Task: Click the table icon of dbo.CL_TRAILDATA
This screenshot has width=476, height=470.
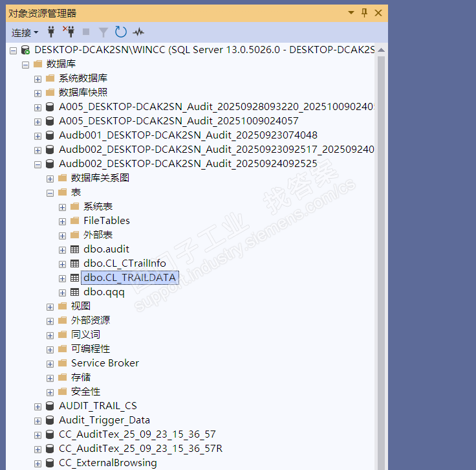Action: tap(74, 278)
